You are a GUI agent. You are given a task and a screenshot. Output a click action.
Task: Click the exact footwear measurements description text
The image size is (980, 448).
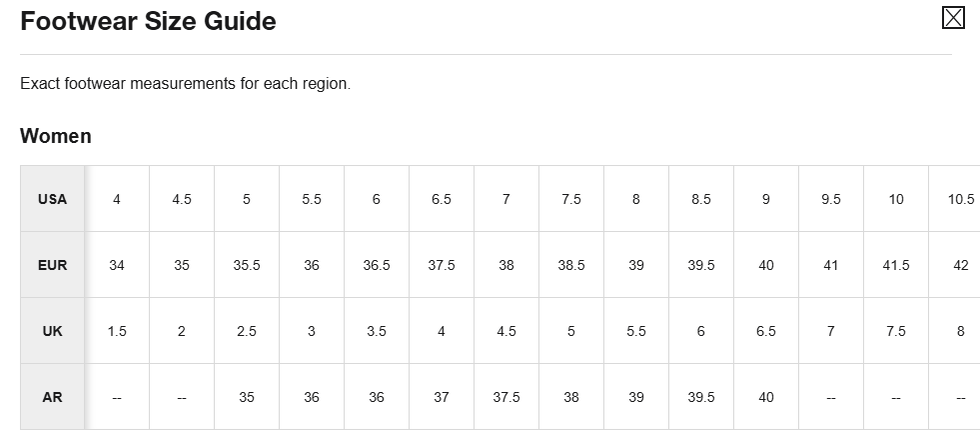point(185,84)
